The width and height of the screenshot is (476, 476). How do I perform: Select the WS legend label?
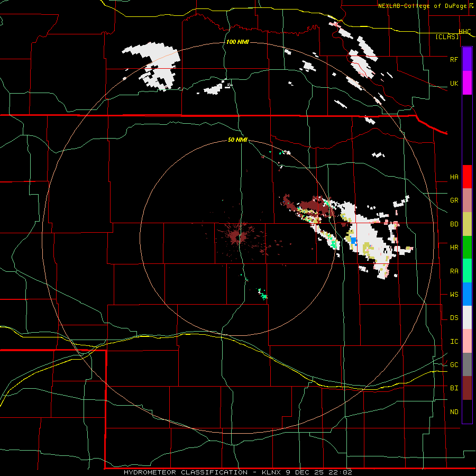click(x=454, y=295)
